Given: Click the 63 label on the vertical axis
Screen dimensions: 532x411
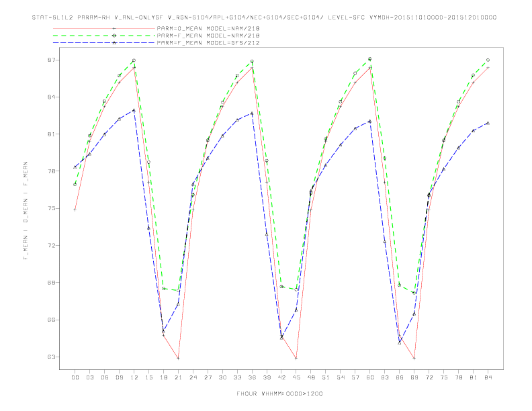Looking at the screenshot, I should click(x=52, y=357).
